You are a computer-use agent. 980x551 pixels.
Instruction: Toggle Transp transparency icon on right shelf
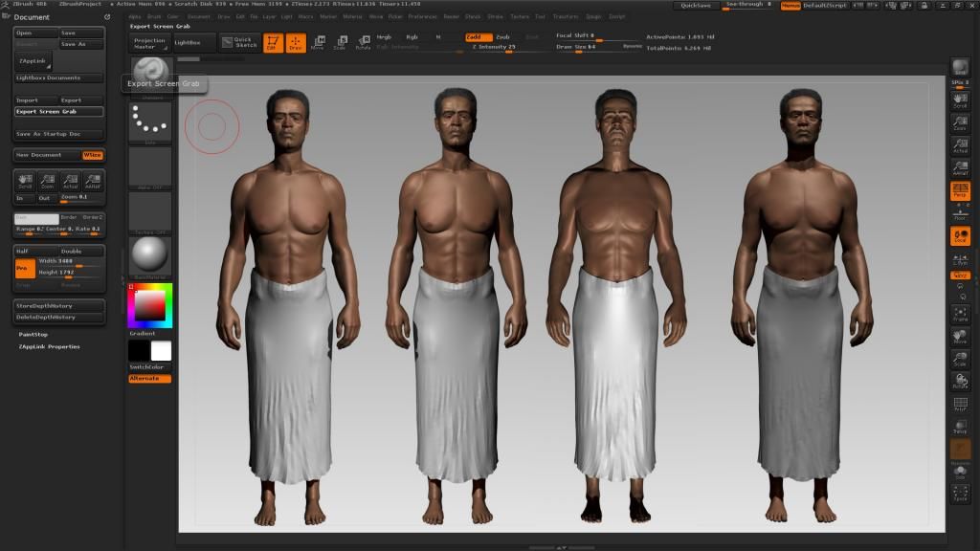pos(960,427)
